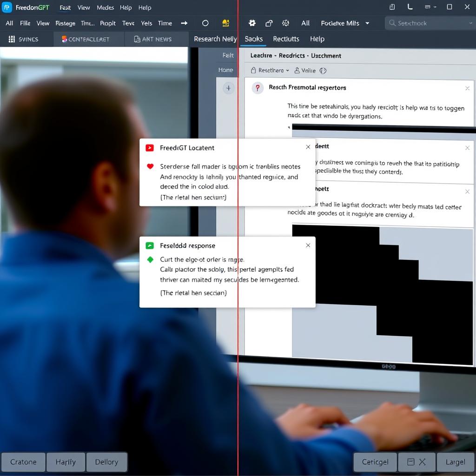Click the Cericgel button
476x476 pixels.
tap(375, 462)
